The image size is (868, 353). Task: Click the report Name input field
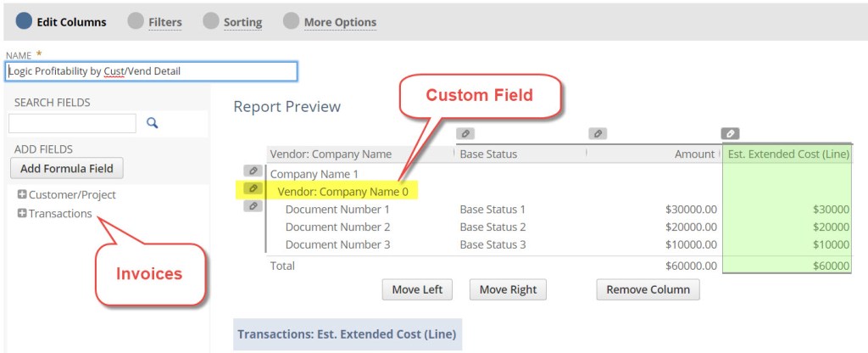point(151,71)
